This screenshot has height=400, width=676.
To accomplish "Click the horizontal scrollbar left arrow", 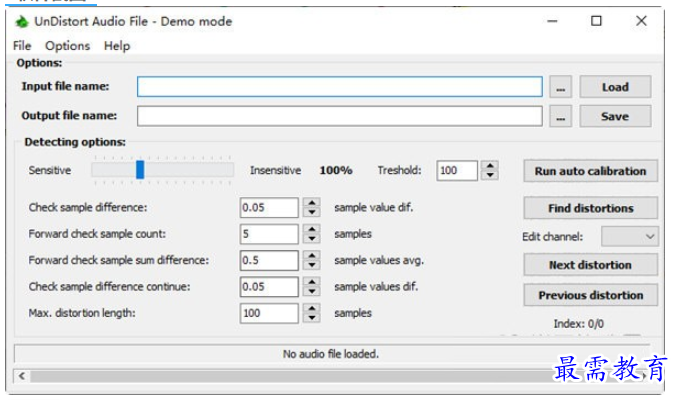I will (22, 376).
